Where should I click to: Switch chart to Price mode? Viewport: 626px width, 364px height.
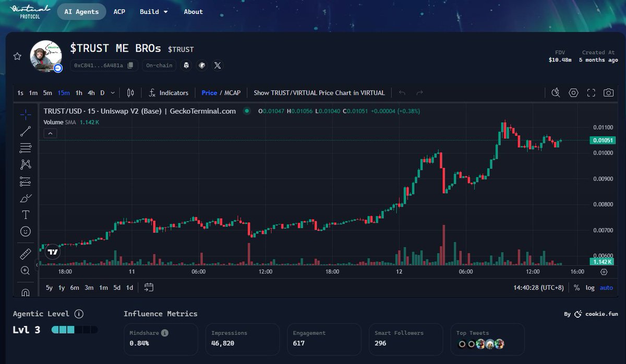(209, 93)
